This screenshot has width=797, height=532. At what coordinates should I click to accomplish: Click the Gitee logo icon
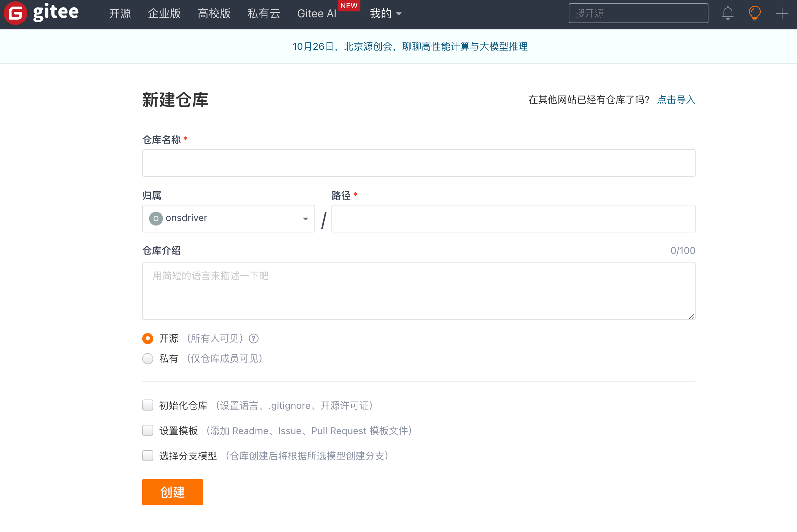(x=15, y=13)
